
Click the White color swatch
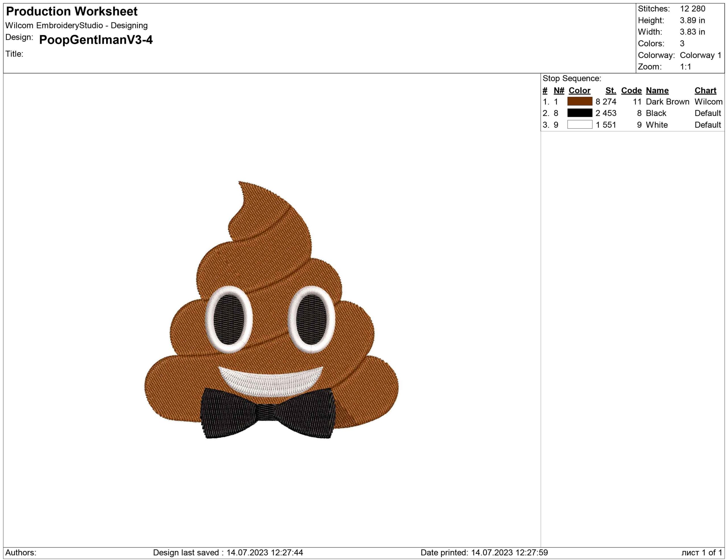click(580, 125)
